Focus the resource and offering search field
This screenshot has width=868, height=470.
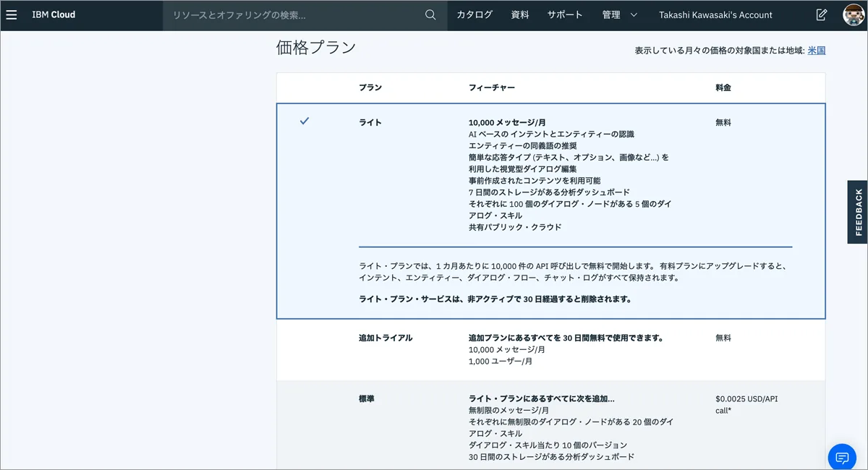coord(294,14)
